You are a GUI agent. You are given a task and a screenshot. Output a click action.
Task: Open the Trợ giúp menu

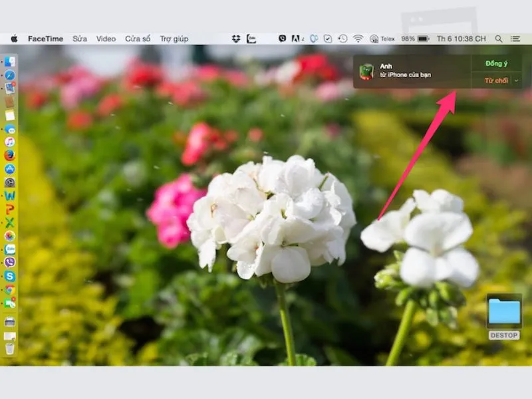(x=174, y=39)
